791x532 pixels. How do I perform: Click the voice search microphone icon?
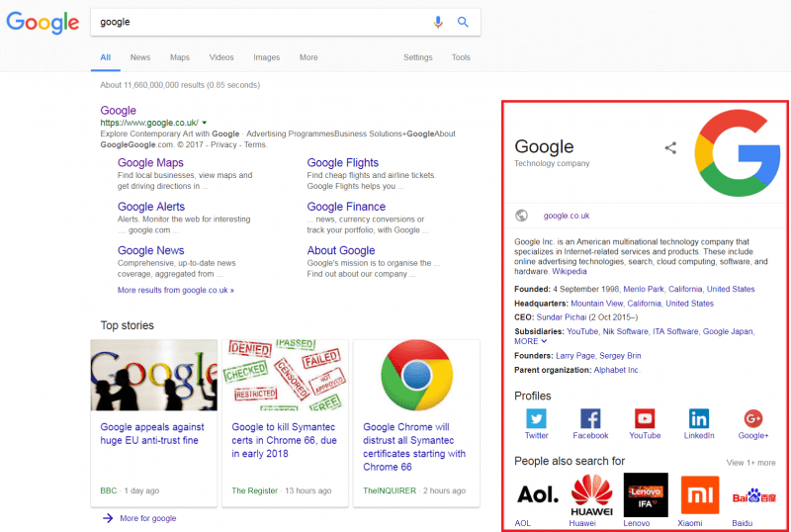click(x=439, y=22)
